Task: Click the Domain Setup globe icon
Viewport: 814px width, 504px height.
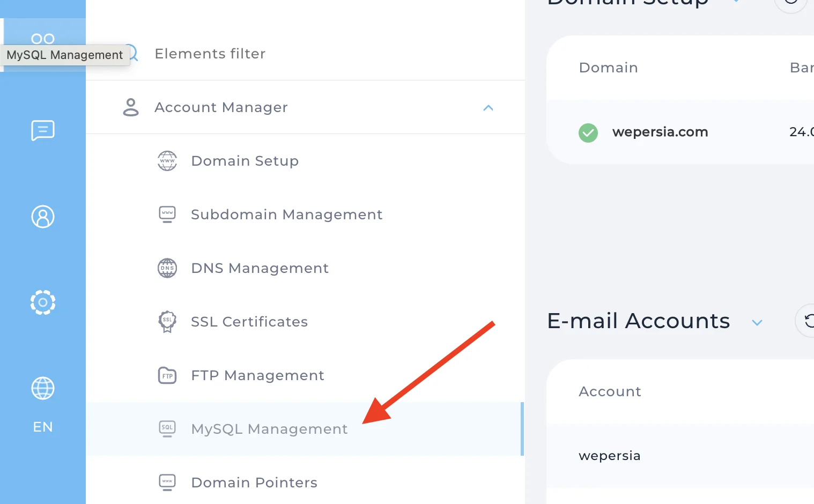Action: click(167, 161)
